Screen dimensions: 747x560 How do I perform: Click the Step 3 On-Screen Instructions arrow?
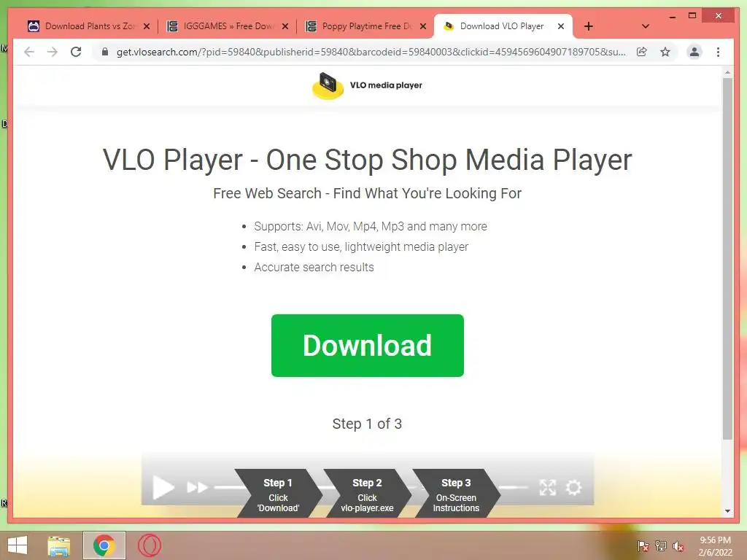click(x=456, y=494)
